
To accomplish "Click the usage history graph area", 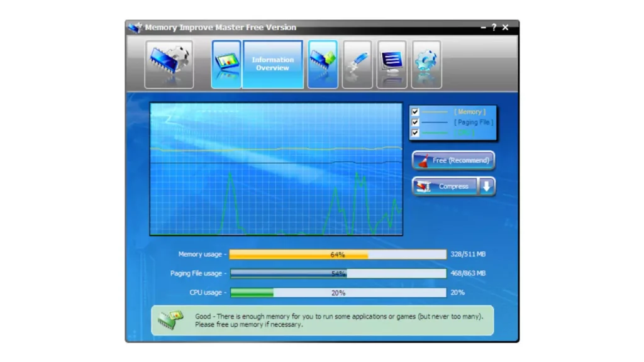I will pos(276,169).
